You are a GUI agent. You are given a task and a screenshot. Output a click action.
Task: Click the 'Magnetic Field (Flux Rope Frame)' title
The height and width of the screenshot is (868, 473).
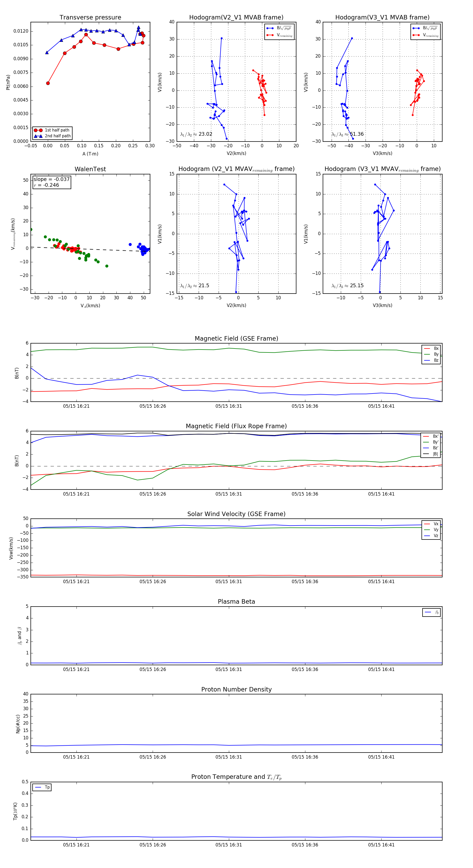coord(236,426)
